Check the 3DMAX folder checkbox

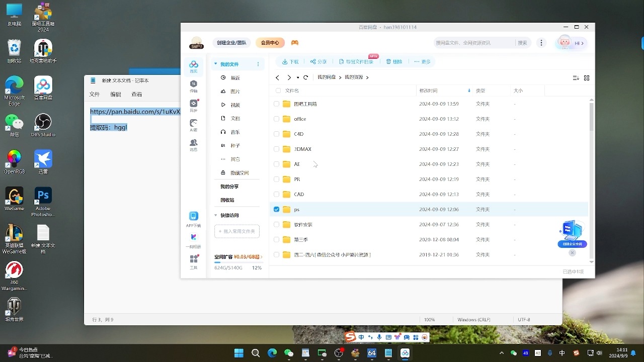pyautogui.click(x=276, y=149)
